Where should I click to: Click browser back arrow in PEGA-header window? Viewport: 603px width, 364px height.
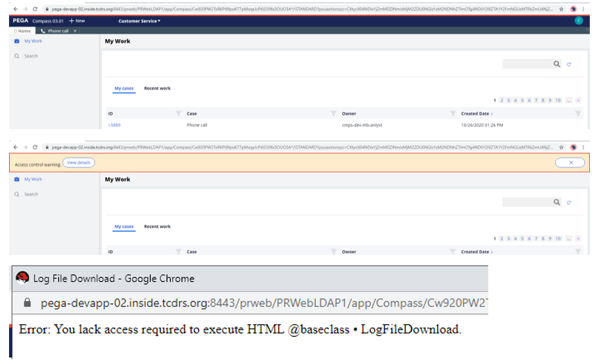tap(15, 9)
